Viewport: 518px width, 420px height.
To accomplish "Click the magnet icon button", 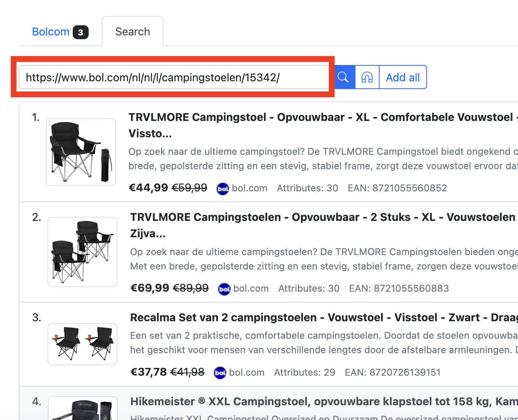I will 367,77.
